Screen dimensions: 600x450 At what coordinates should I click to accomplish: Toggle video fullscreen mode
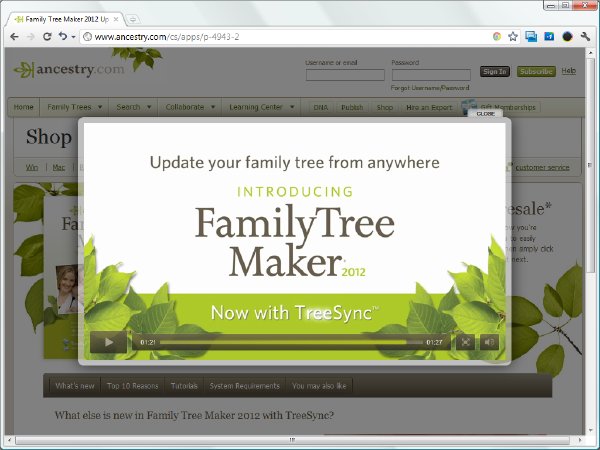pyautogui.click(x=465, y=342)
